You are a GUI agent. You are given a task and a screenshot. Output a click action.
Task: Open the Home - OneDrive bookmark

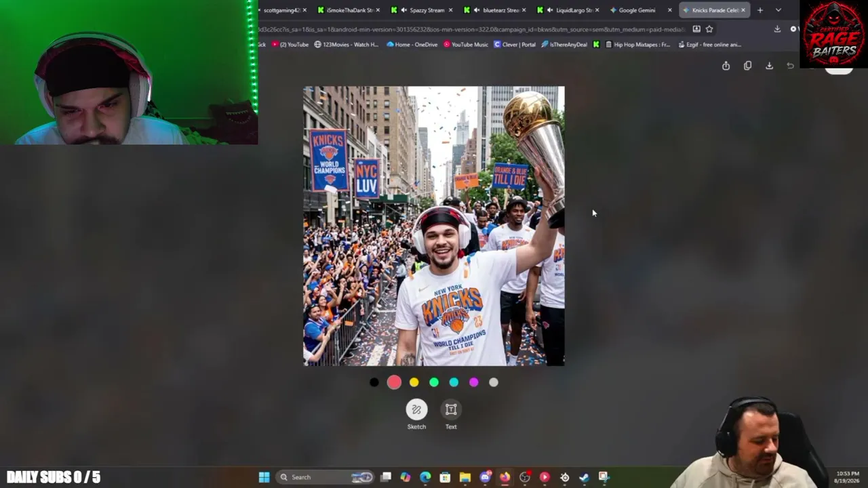412,45
